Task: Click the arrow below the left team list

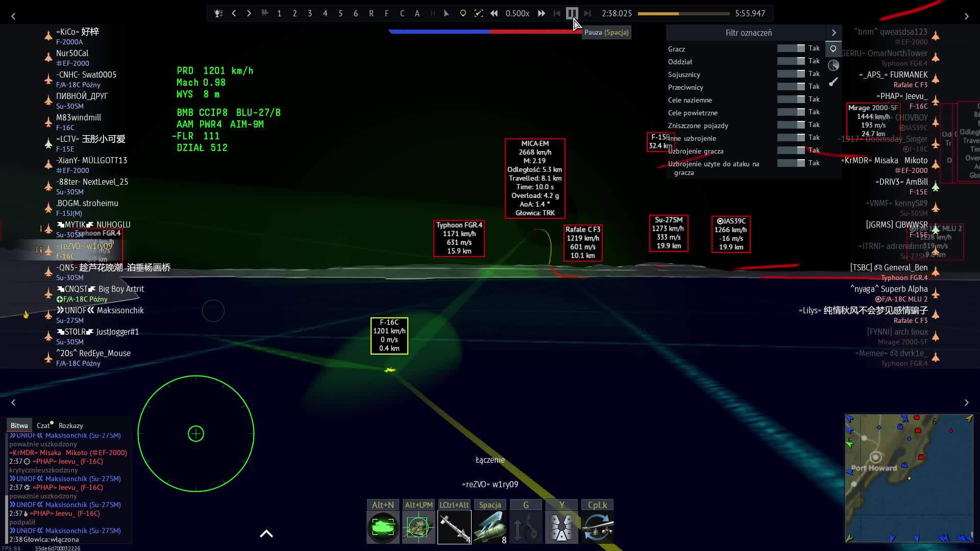Action: [x=13, y=403]
